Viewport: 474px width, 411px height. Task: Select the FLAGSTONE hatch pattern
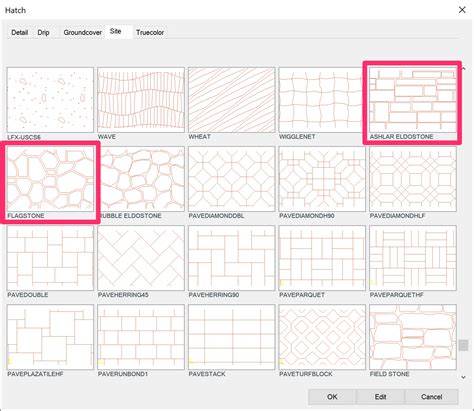50,179
